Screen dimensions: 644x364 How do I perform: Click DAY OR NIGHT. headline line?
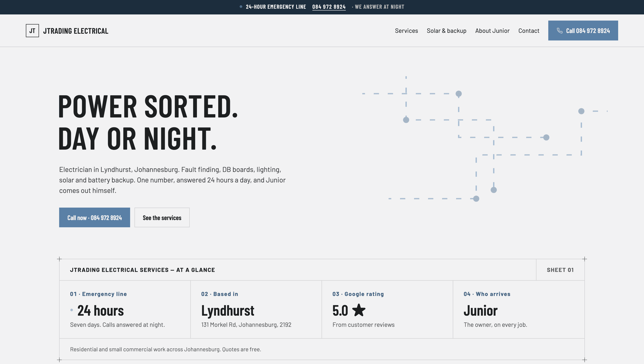[x=137, y=138]
